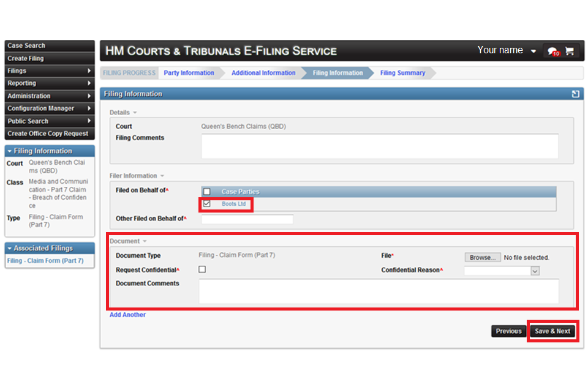Screen dimensions: 588x392
Task: Expand the Reporting submenu arrow
Action: (x=91, y=83)
